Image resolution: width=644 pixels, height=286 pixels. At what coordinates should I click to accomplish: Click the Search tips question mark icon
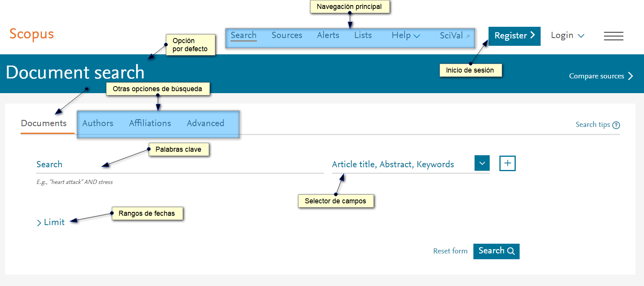(x=616, y=125)
